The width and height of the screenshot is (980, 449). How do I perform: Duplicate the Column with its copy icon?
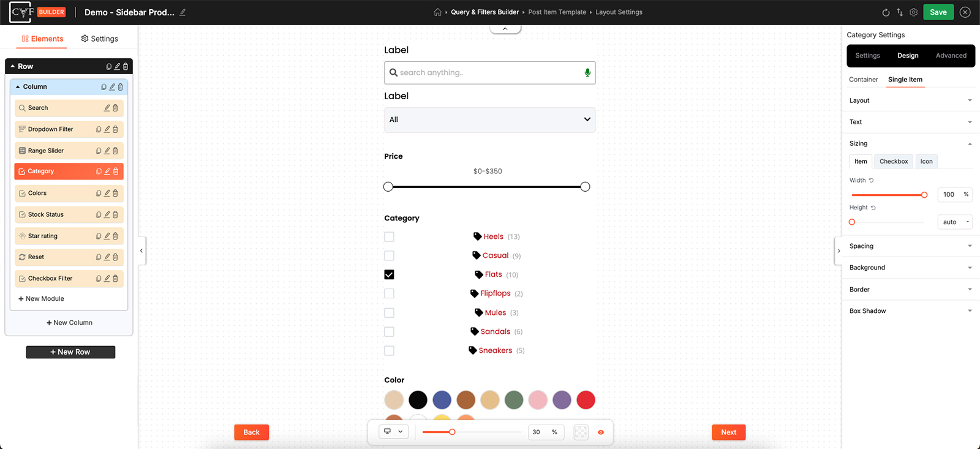[104, 87]
